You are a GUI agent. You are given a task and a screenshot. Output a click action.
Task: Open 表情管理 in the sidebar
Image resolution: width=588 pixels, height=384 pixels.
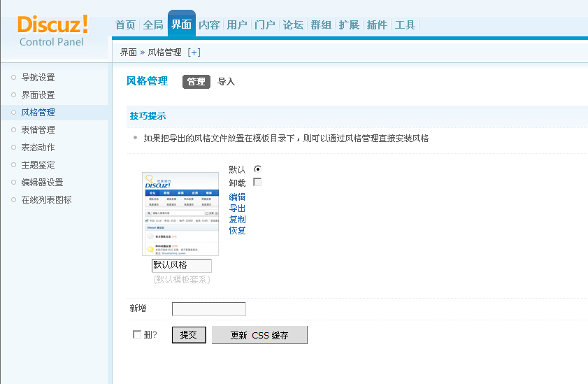click(38, 130)
